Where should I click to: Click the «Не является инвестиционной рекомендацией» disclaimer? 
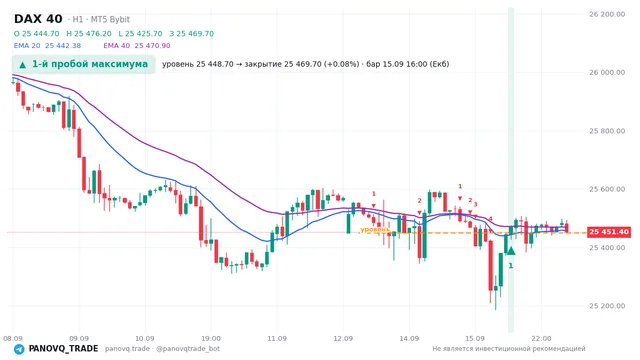pyautogui.click(x=509, y=349)
